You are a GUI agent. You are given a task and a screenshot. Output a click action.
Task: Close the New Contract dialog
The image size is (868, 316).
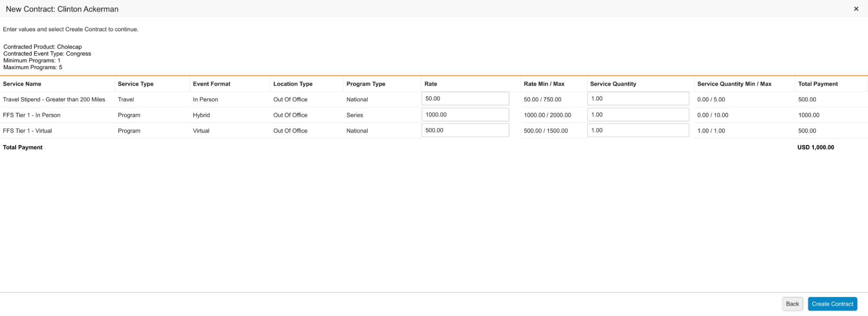(856, 9)
